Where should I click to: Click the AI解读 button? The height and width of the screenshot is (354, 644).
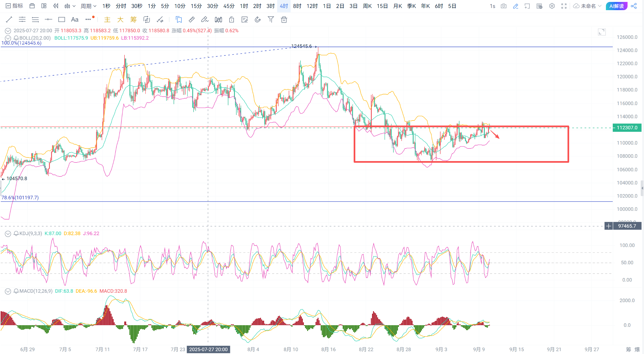[617, 6]
